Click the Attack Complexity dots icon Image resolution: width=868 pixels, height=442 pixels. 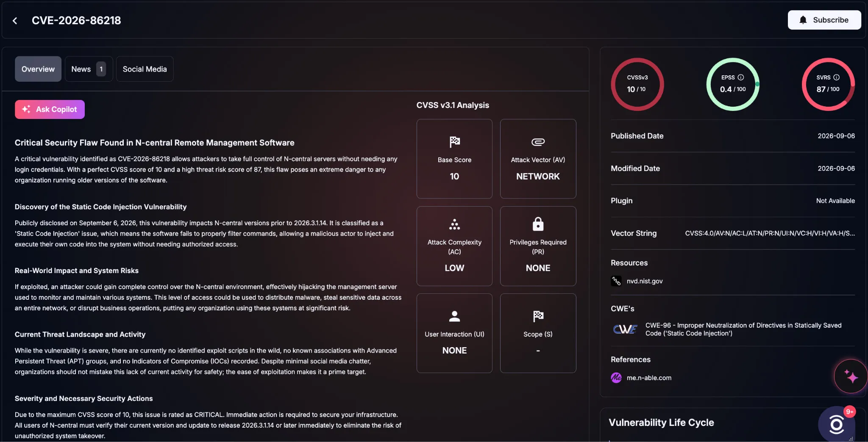point(454,224)
